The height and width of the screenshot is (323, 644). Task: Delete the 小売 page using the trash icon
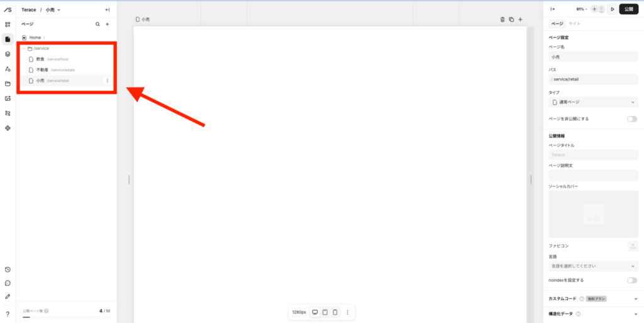(502, 20)
